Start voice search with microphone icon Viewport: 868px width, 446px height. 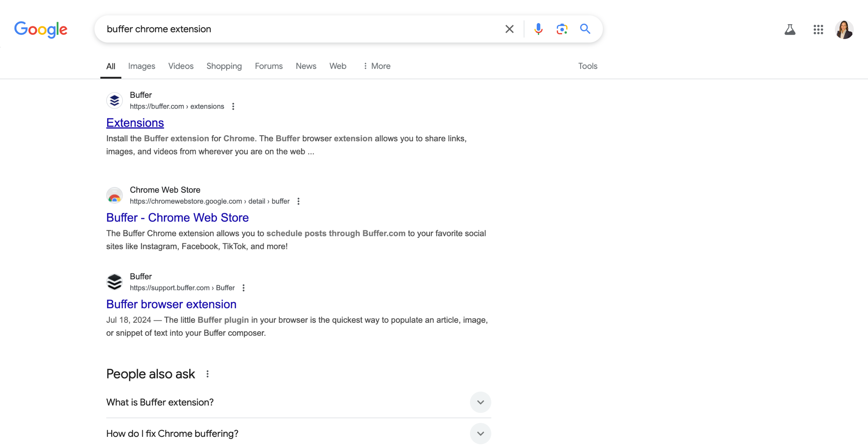[538, 29]
